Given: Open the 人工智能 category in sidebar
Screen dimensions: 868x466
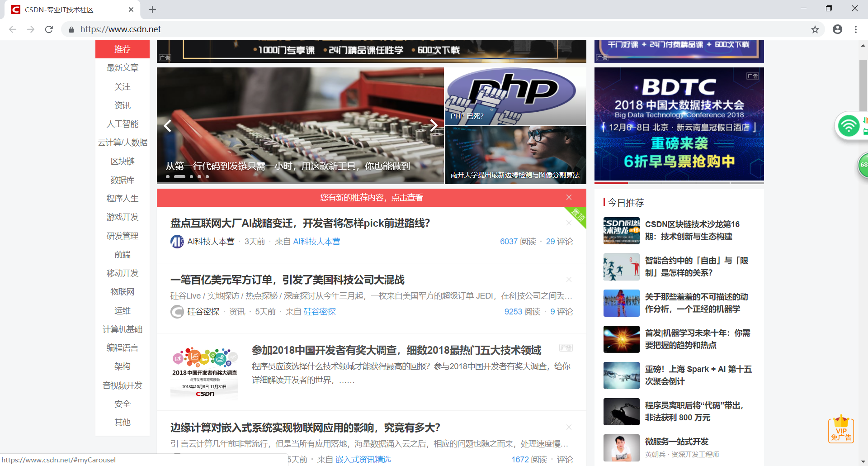Looking at the screenshot, I should click(122, 124).
